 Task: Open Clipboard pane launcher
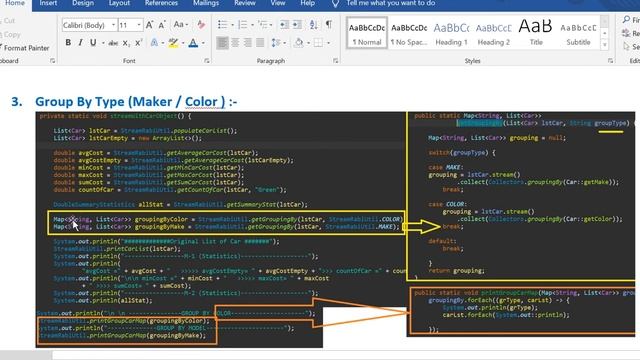pos(53,61)
